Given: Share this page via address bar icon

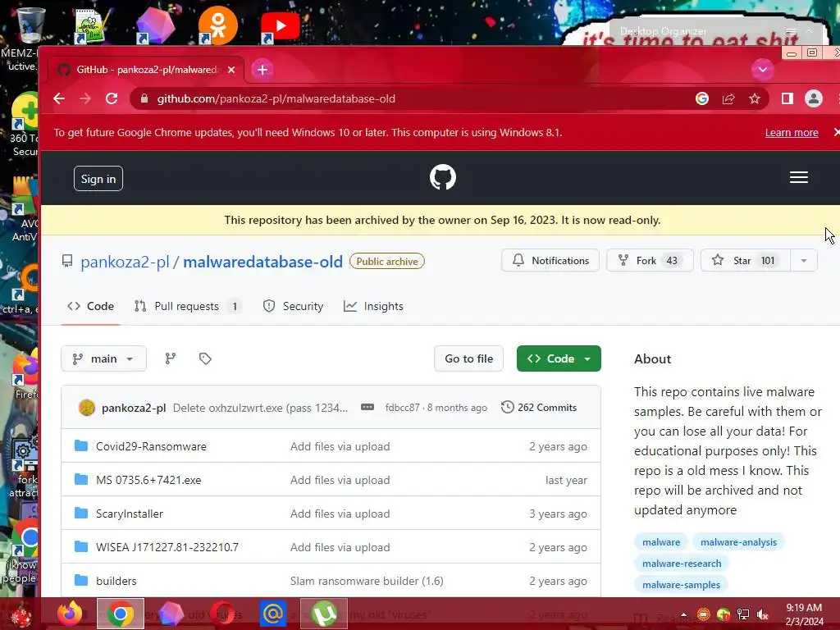Looking at the screenshot, I should pos(728,98).
